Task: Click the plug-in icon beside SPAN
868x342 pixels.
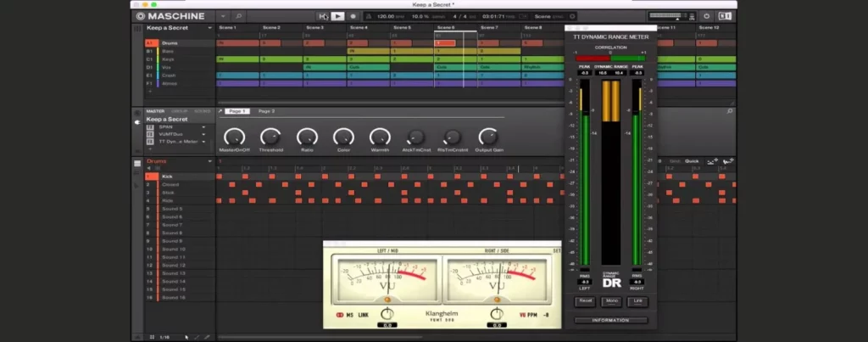Action: point(150,126)
